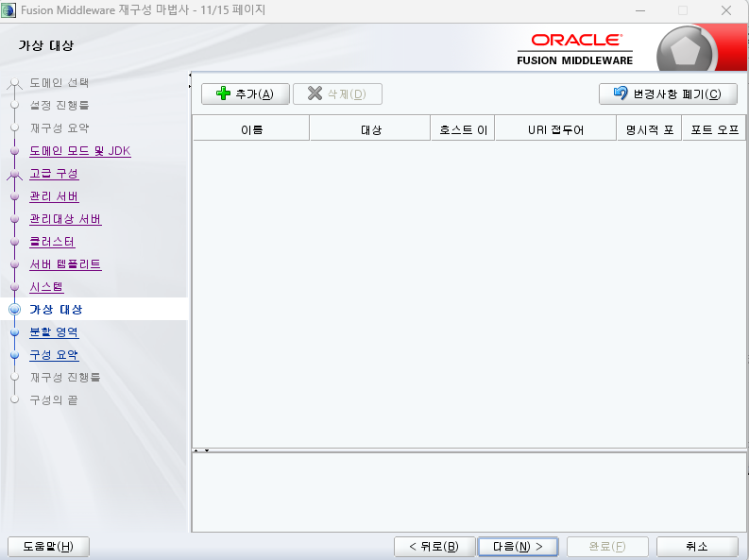
Task: Open 관리대상 서버 step link
Action: [x=65, y=219]
